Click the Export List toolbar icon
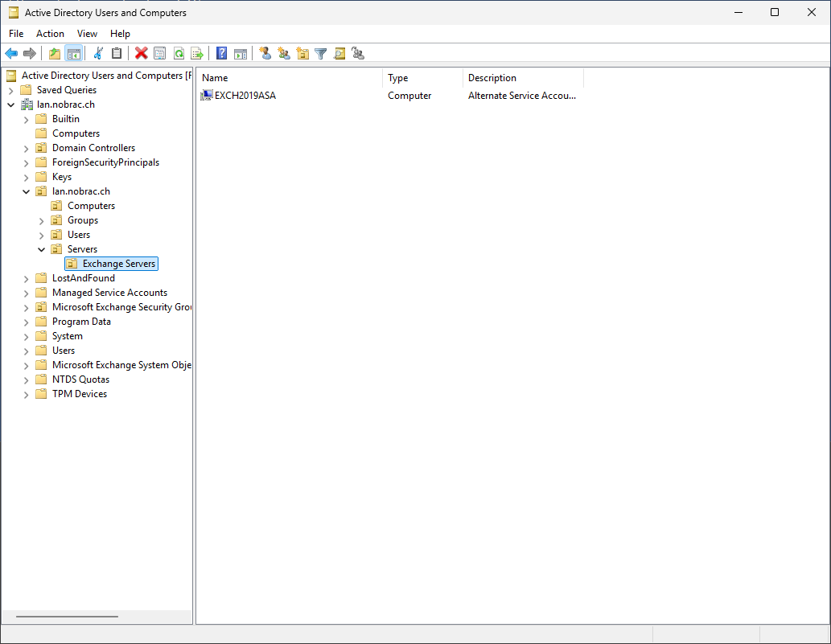 pyautogui.click(x=197, y=54)
